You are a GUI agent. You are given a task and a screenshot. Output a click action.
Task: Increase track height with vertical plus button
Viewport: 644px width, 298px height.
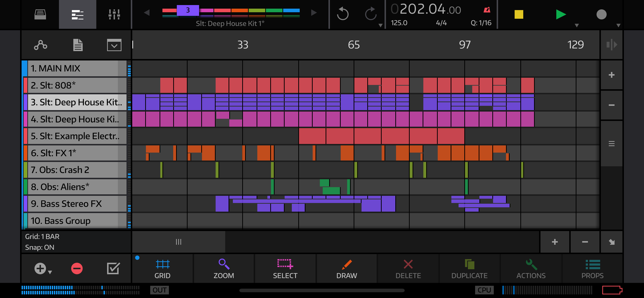coord(611,75)
